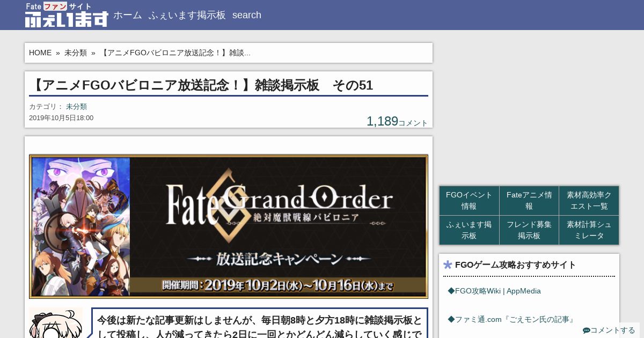Open 未分類 breadcrumb link
Viewport: 644px width, 338px height.
[x=76, y=53]
